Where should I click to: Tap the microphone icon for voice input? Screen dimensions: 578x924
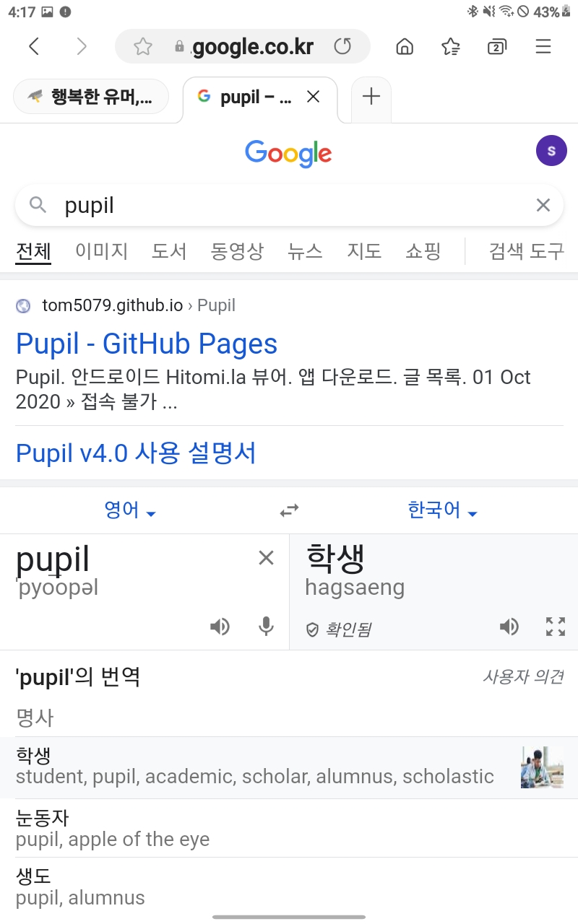(x=267, y=626)
